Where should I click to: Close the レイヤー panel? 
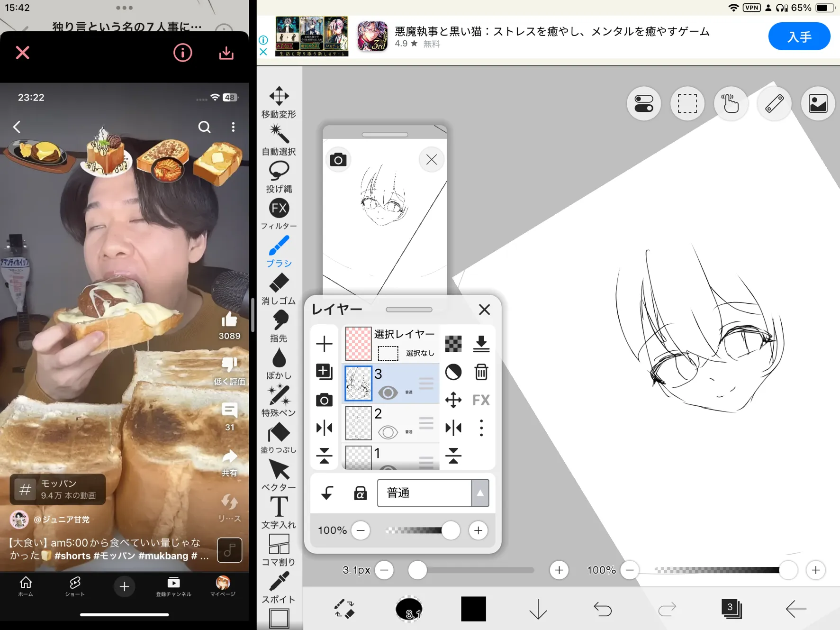[484, 310]
